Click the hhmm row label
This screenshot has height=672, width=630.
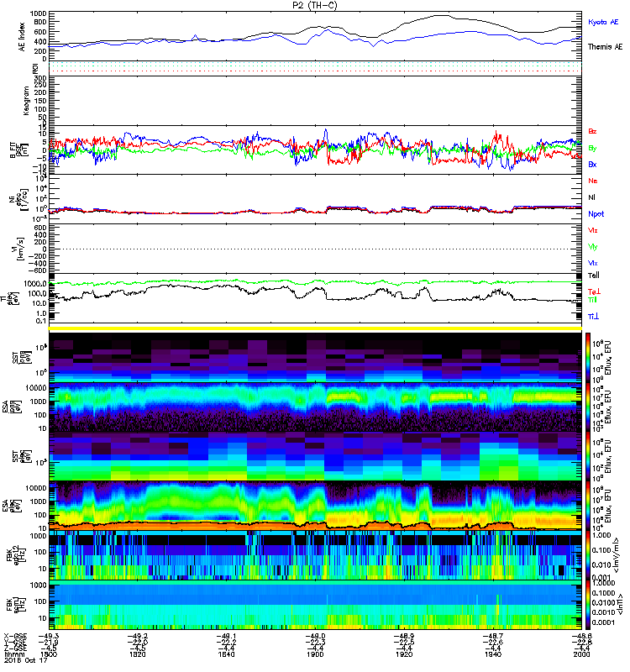click(x=14, y=654)
